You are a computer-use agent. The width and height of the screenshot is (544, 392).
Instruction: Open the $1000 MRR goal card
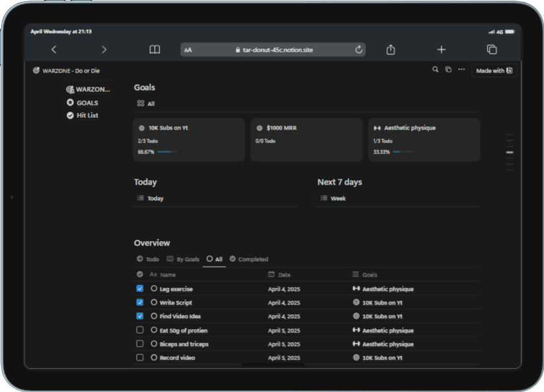click(x=306, y=140)
